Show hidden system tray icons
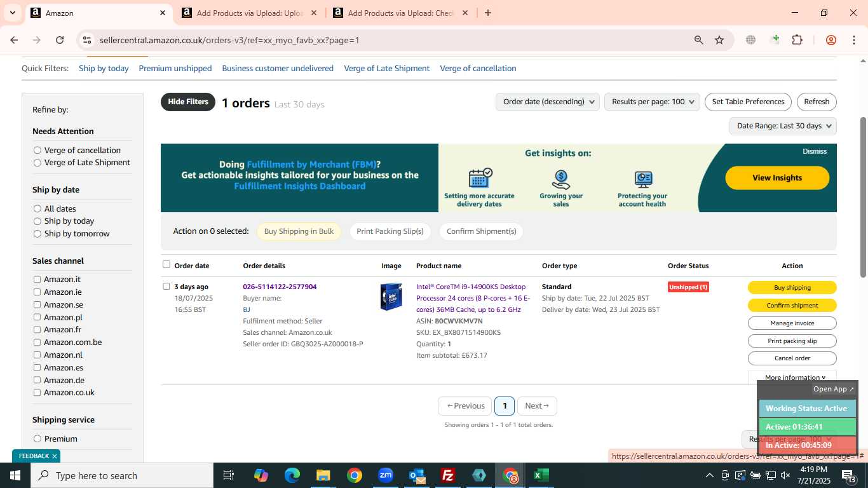Screen dimensions: 868x488 [710, 475]
